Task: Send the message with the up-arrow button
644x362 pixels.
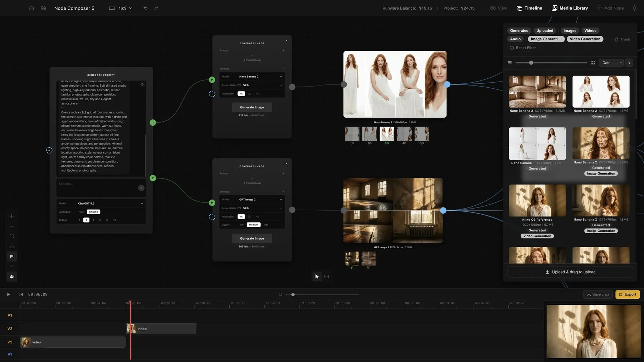Action: click(x=141, y=188)
